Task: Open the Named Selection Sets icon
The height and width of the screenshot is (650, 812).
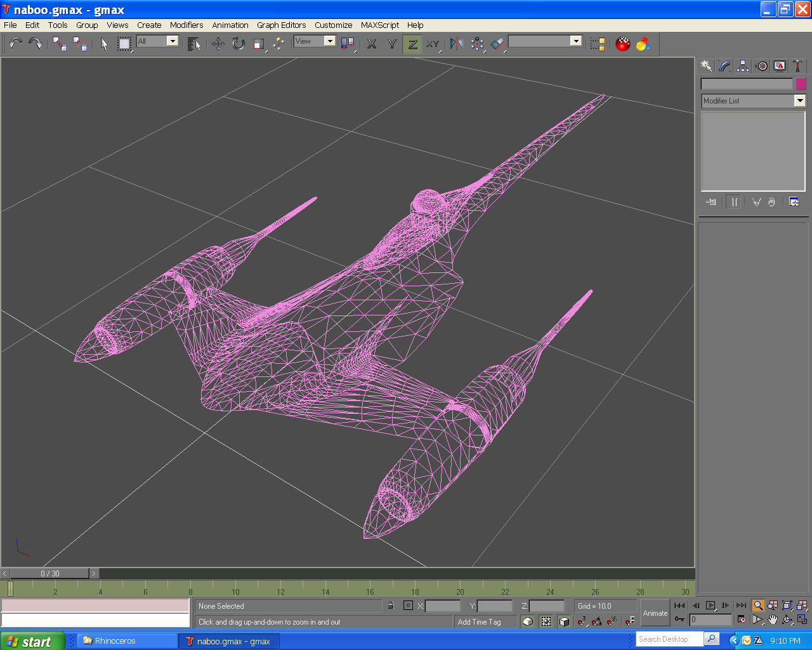Action: [598, 43]
